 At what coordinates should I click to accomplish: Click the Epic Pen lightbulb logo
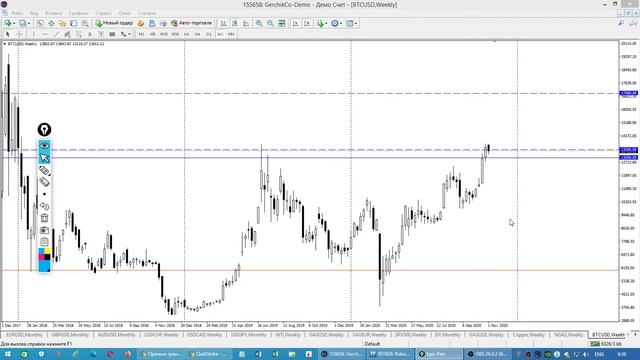click(44, 130)
